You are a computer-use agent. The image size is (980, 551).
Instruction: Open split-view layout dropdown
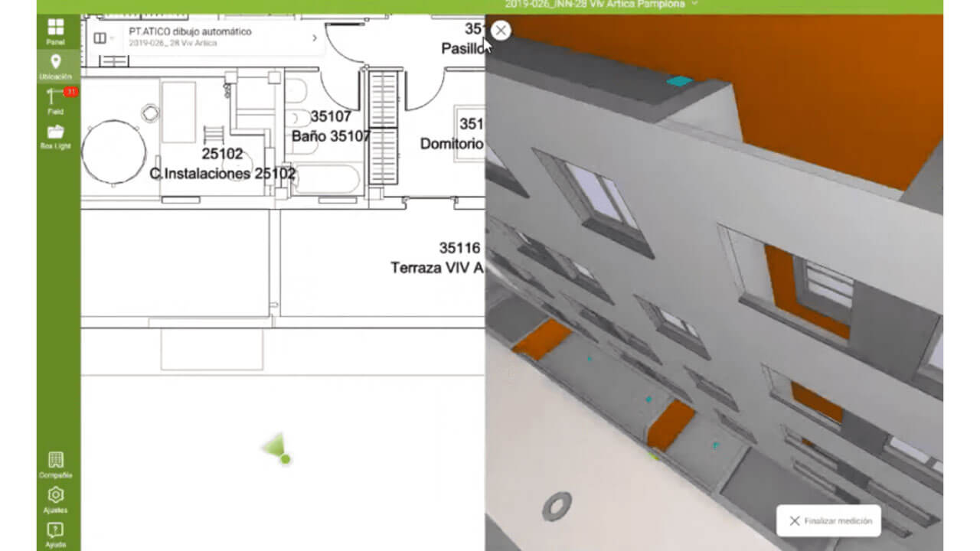103,37
